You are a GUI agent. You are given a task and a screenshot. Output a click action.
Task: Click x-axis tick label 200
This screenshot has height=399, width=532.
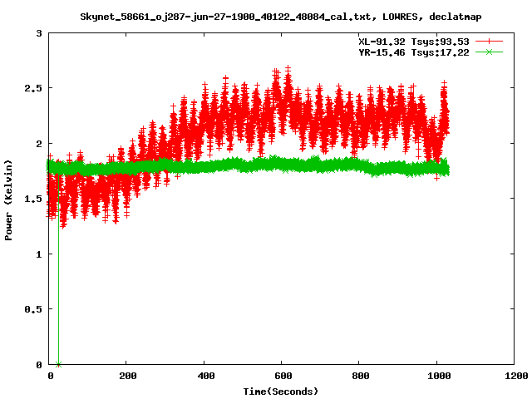click(127, 376)
